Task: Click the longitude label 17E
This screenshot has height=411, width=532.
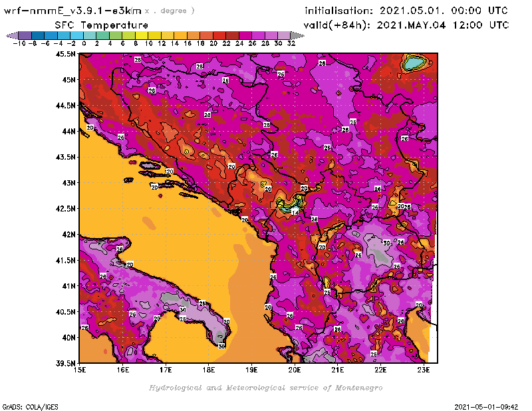Action: coord(166,370)
